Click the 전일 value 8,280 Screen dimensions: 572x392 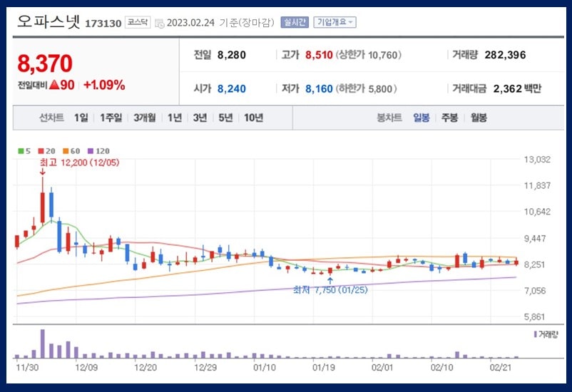point(232,55)
